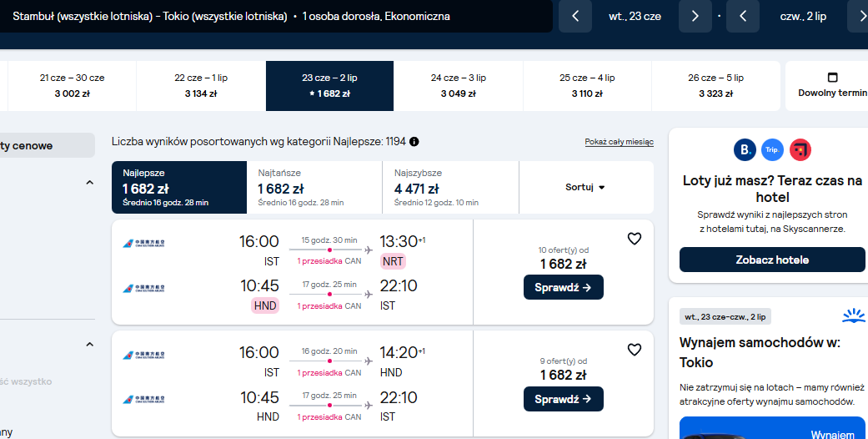Open the Trip.com partner icon
Image resolution: width=868 pixels, height=439 pixels.
pyautogui.click(x=772, y=149)
